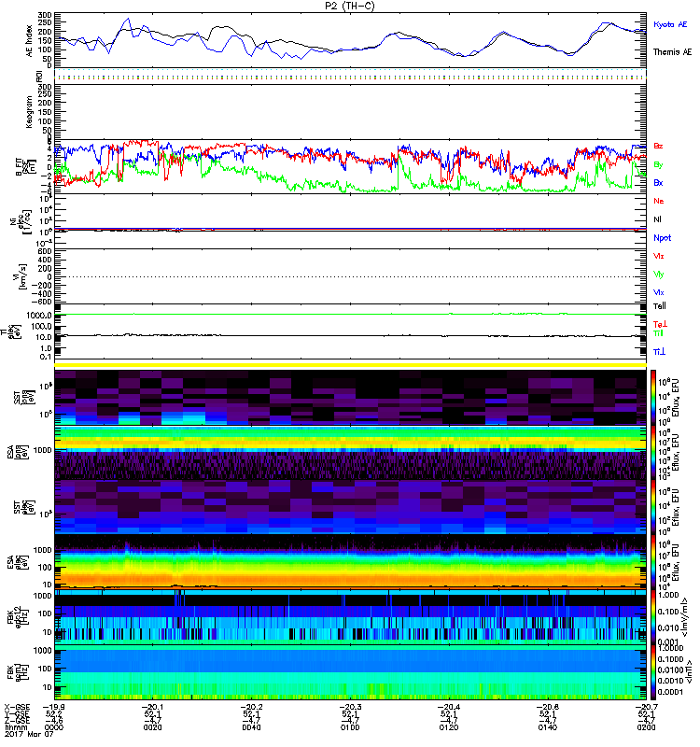Screen dimensions: 700x747
Task: Click the Keogram y-axis label
Action: point(30,112)
